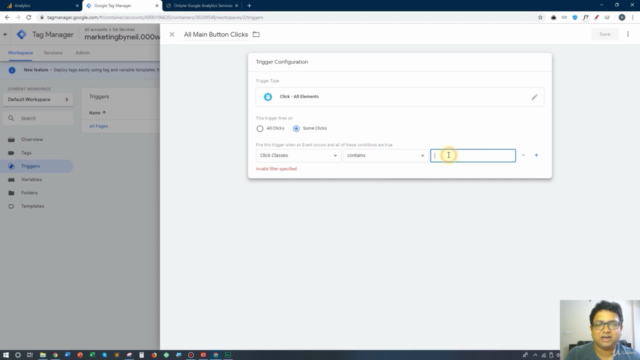Screen dimensions: 640x360
Task: Bookmark this page with the star icon
Action: [x=540, y=18]
